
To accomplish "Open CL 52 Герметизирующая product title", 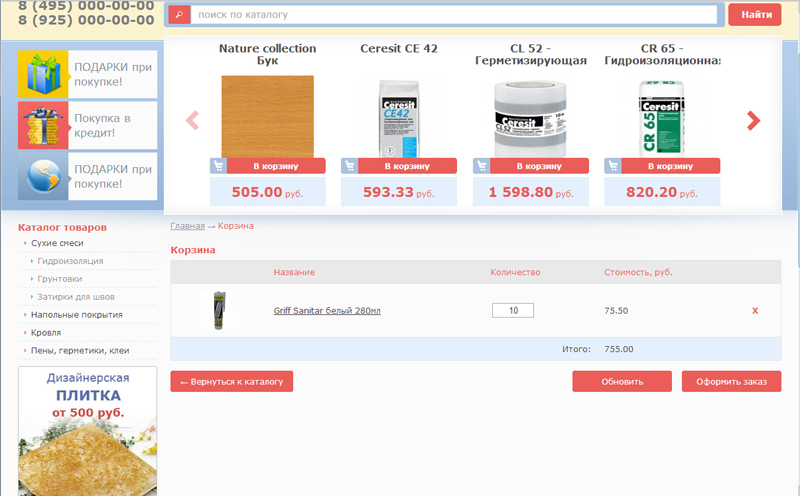I will tap(531, 54).
